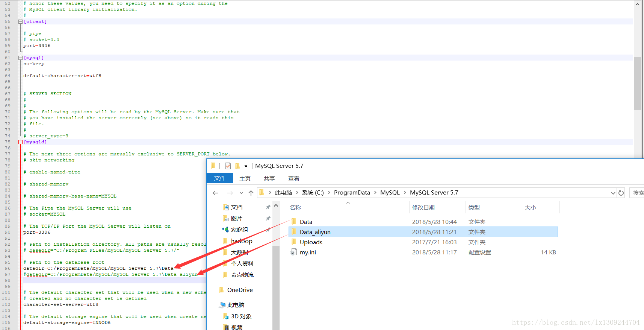Select the my.ini file icon
Viewport: 644px width, 330px height.
pyautogui.click(x=293, y=252)
